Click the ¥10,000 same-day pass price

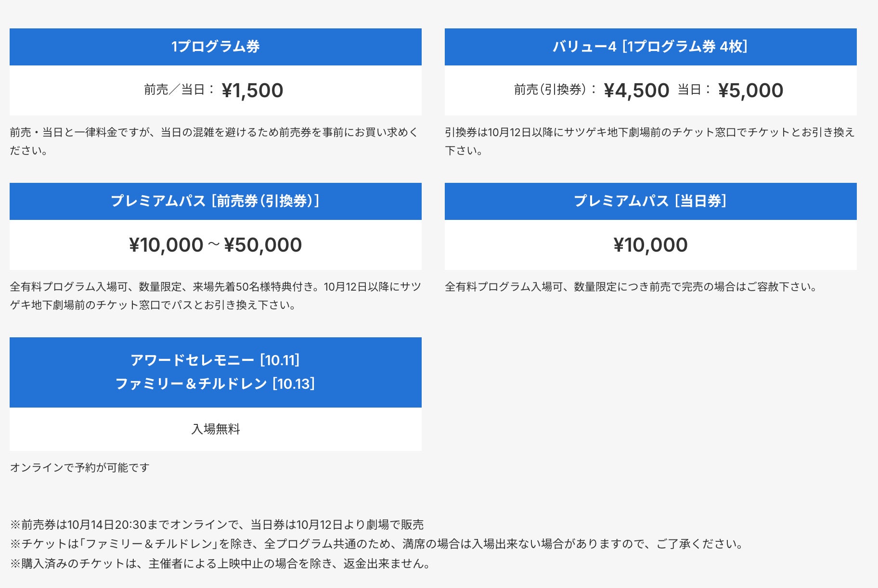coord(651,245)
